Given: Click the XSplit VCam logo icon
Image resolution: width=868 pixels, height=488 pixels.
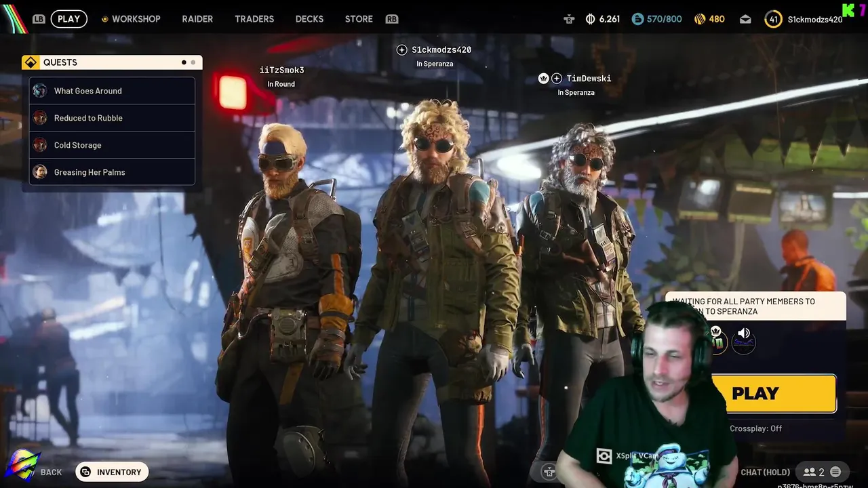Looking at the screenshot, I should point(604,456).
